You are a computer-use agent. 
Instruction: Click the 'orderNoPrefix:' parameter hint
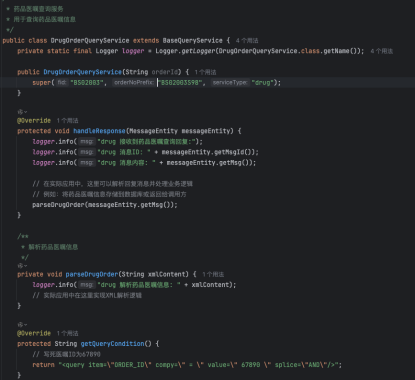pyautogui.click(x=134, y=82)
